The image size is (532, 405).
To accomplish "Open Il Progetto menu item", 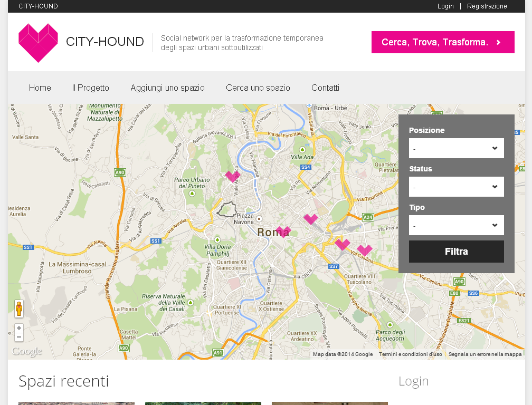I will click(91, 88).
